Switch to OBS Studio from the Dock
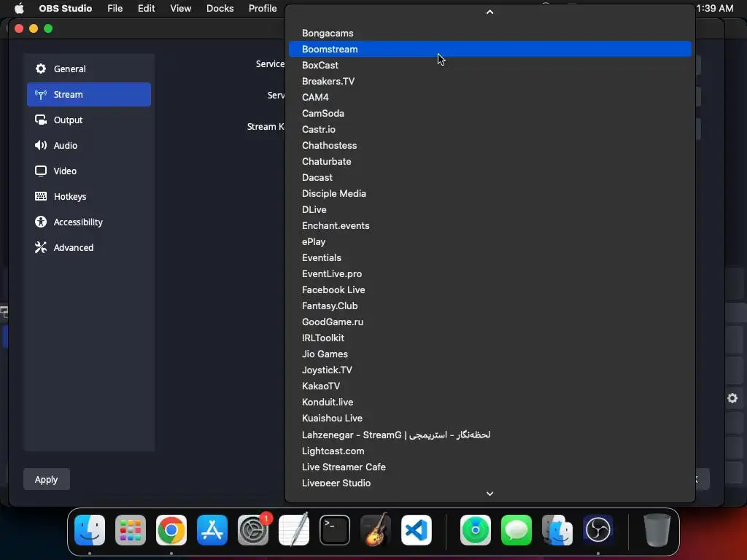The width and height of the screenshot is (747, 560). (x=598, y=529)
